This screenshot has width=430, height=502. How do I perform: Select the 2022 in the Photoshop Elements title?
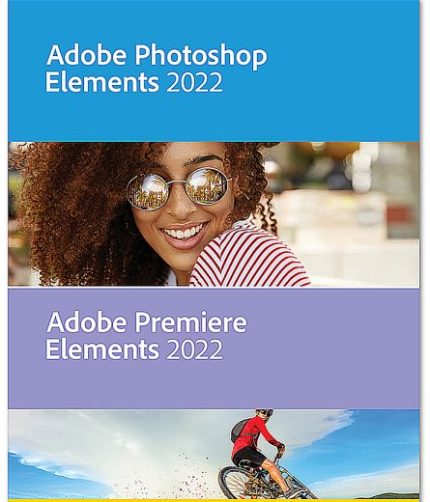click(194, 83)
